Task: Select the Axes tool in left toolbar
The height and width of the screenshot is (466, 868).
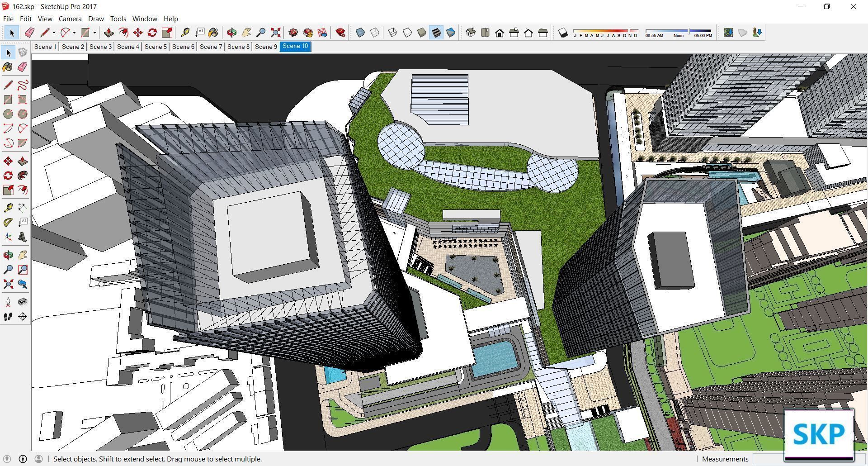Action: pos(8,237)
